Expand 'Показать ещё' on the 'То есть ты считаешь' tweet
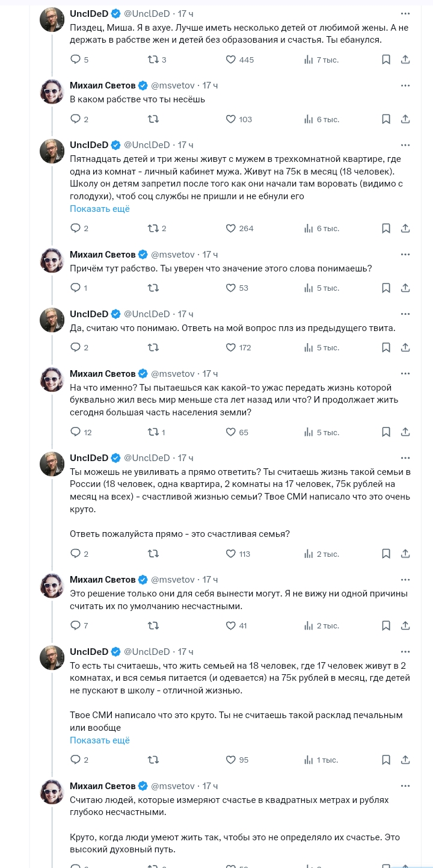 click(x=100, y=740)
